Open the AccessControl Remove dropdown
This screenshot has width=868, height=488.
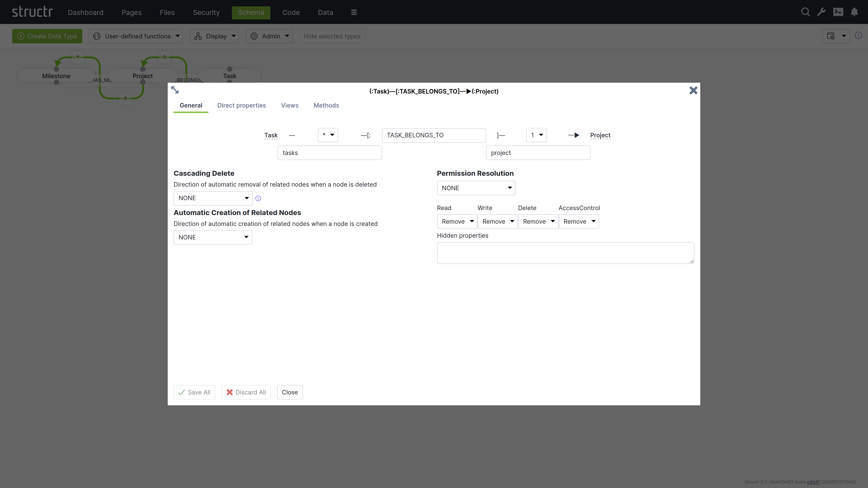[x=579, y=221]
